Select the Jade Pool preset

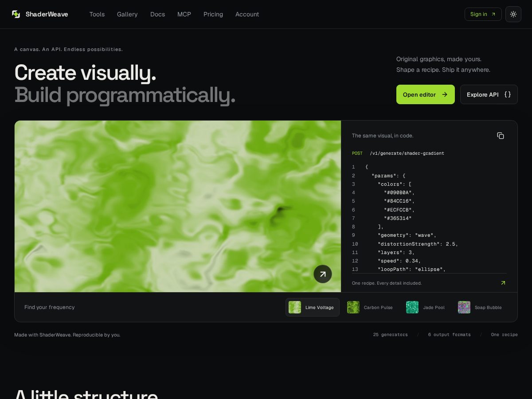point(425,307)
